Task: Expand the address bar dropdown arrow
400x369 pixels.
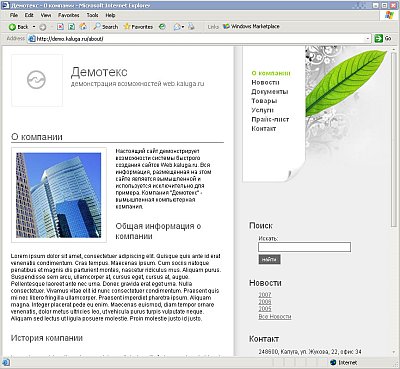Action: [x=368, y=39]
